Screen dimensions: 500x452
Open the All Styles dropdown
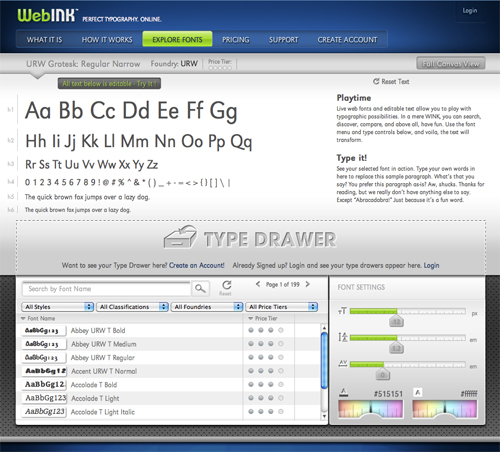(57, 307)
